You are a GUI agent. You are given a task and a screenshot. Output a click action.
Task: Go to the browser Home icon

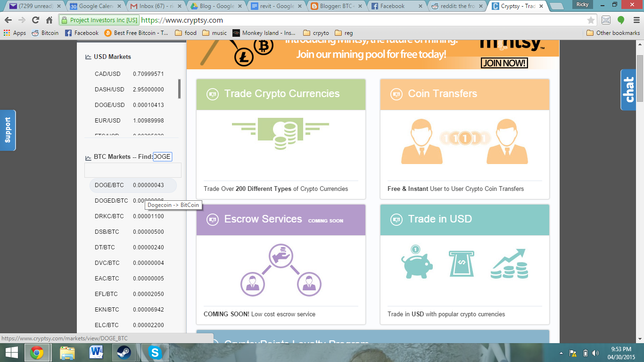click(49, 20)
